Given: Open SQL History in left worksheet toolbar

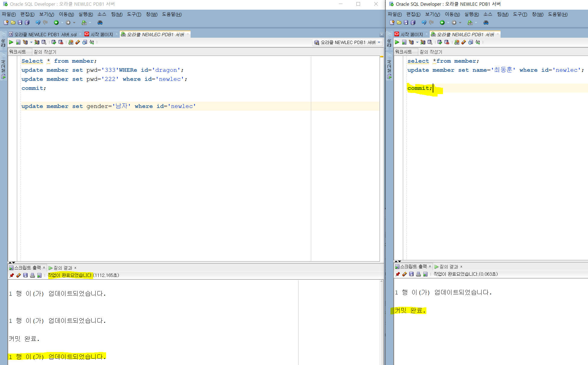Looking at the screenshot, I should pos(85,42).
